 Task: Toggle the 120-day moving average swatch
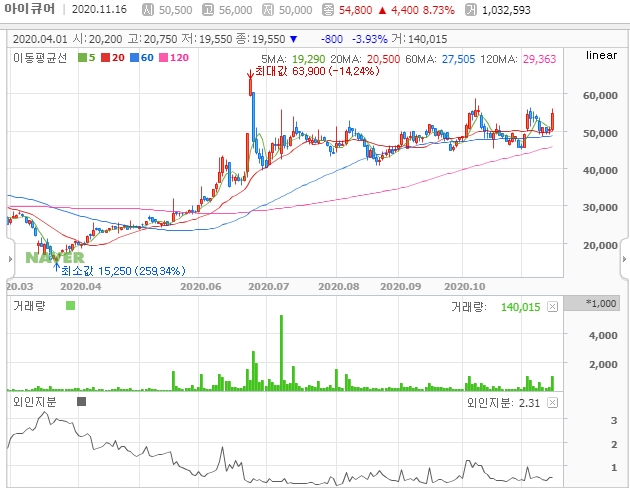163,57
